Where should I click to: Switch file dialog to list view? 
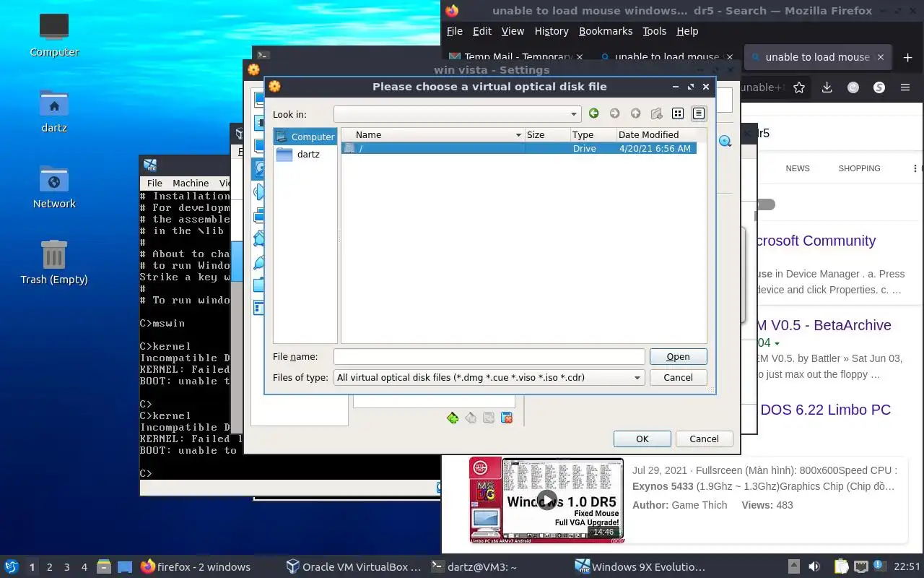[x=677, y=113]
